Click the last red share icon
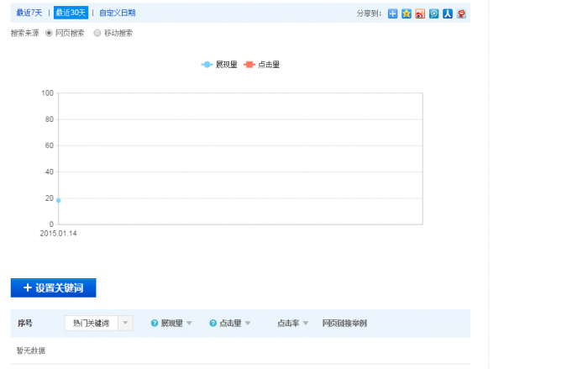This screenshot has height=369, width=588. 461,13
